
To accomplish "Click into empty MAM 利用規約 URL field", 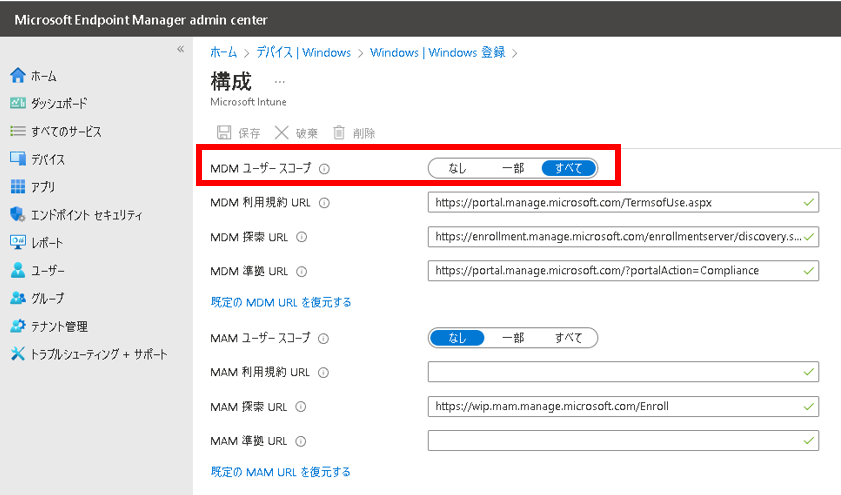I will coord(623,372).
